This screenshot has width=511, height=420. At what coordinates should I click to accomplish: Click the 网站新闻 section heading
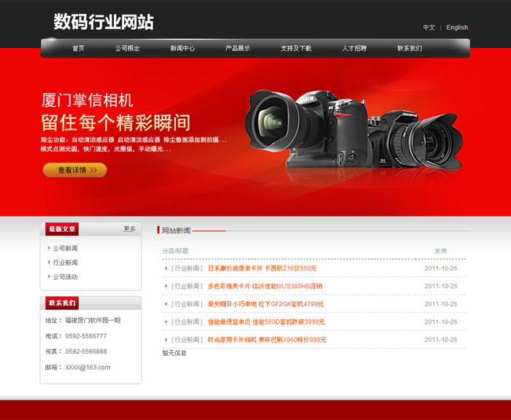point(177,230)
